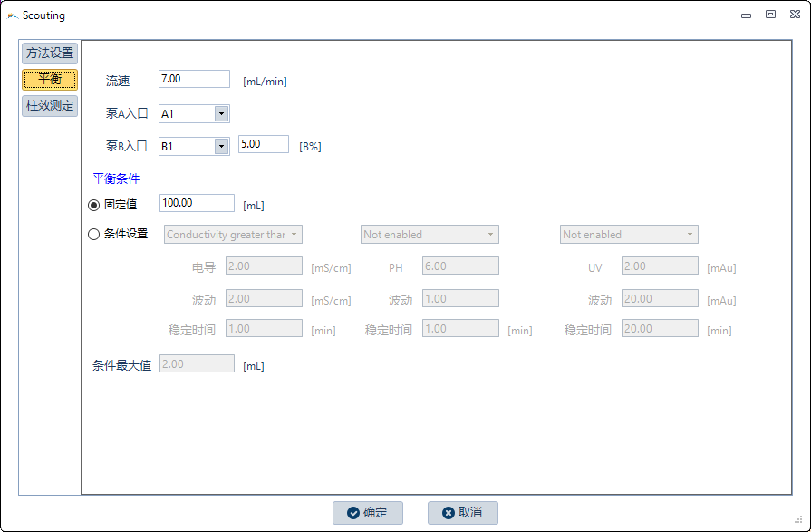Select the 条件设置 radio option
811x532 pixels.
(x=94, y=234)
